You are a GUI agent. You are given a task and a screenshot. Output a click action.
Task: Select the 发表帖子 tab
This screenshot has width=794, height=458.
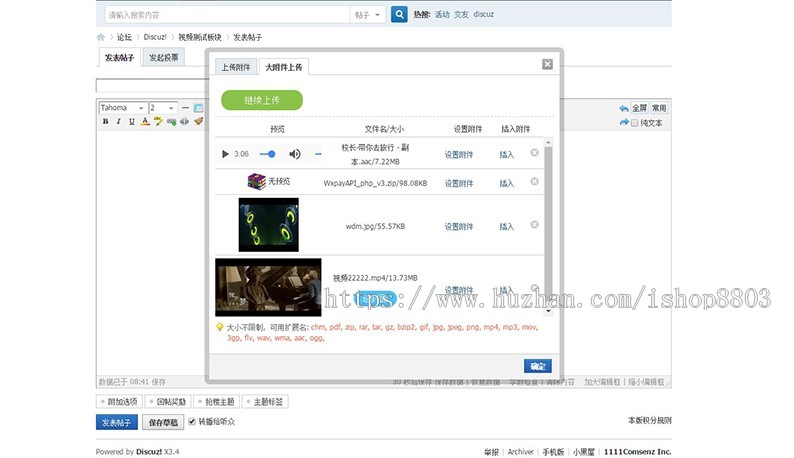120,57
